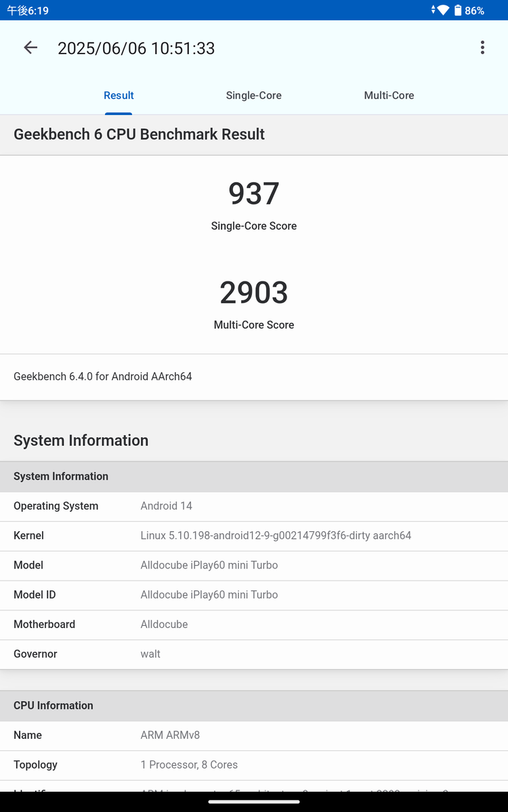Tap the Model ID value Alldocube iPlay60 mini Turbo

pyautogui.click(x=209, y=595)
